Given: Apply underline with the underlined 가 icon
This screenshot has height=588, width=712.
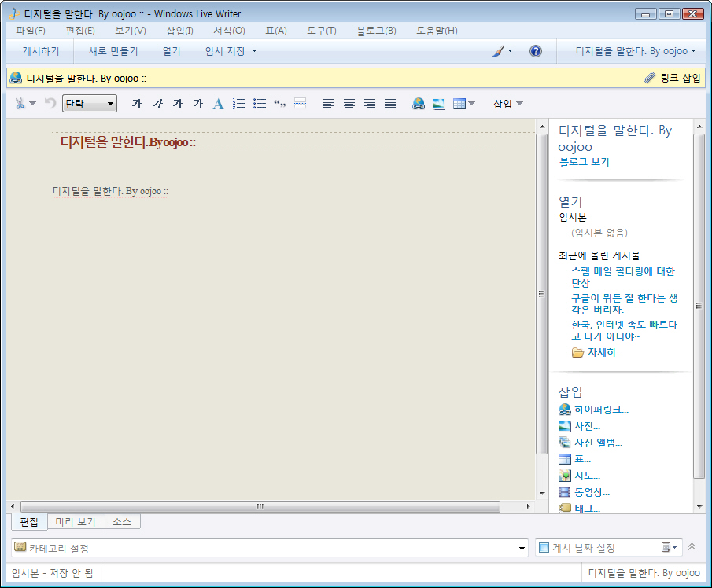Looking at the screenshot, I should (178, 104).
